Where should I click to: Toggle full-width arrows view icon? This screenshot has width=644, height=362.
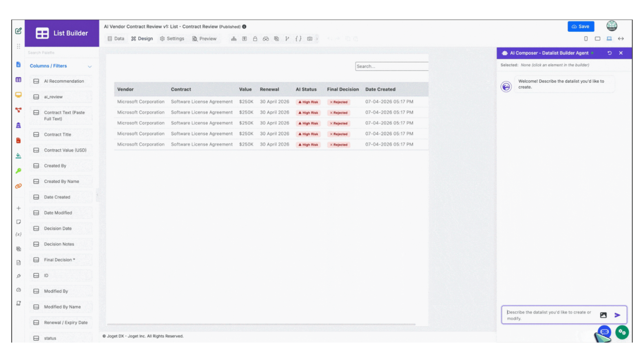[621, 39]
